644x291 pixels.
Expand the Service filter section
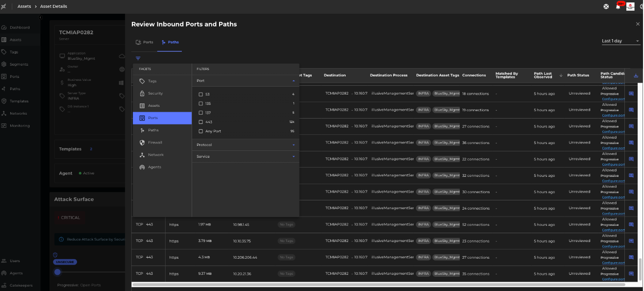[x=245, y=157]
